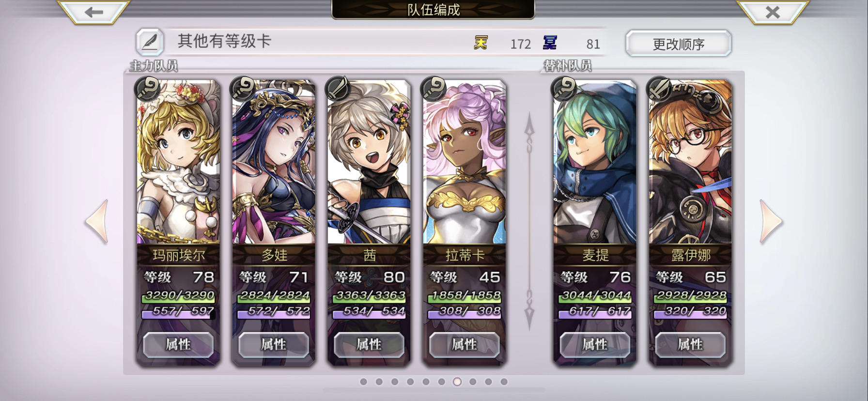Open 属性 for 多娃
Screen dimensions: 868x401
tap(274, 344)
